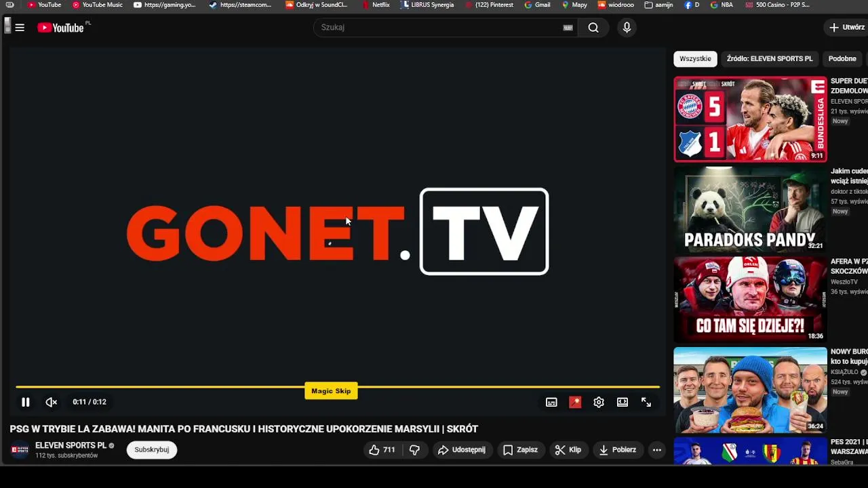Switch to theater mode
The width and height of the screenshot is (868, 488).
(x=623, y=402)
